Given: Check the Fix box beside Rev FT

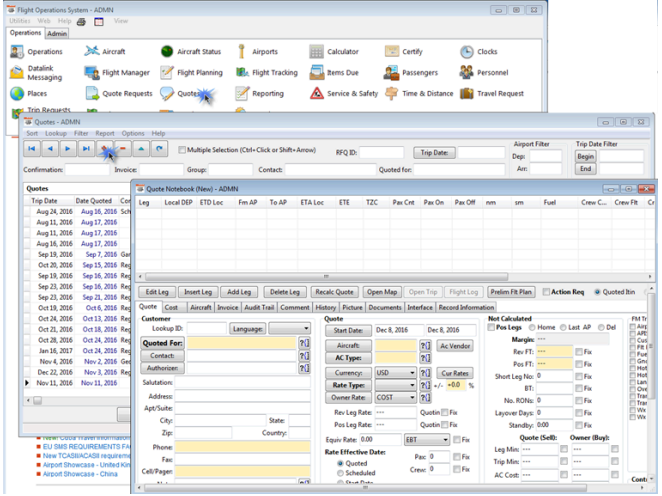Looking at the screenshot, I should tap(579, 352).
